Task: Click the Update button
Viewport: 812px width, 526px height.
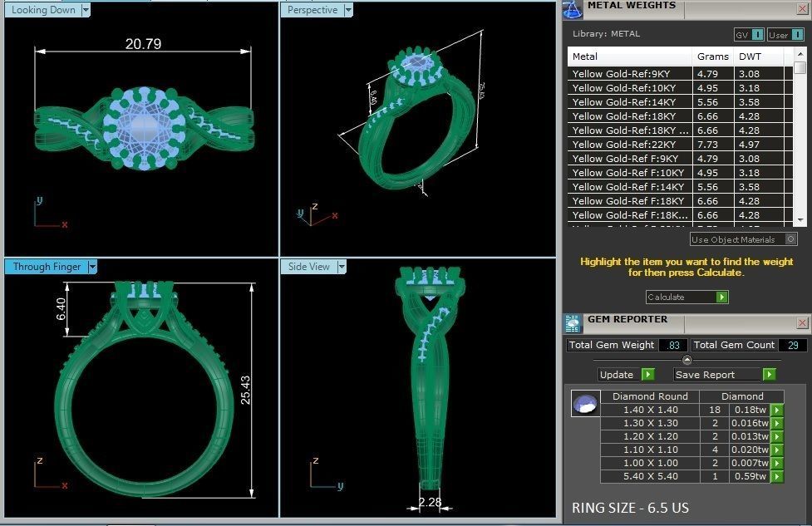Action: (x=620, y=374)
